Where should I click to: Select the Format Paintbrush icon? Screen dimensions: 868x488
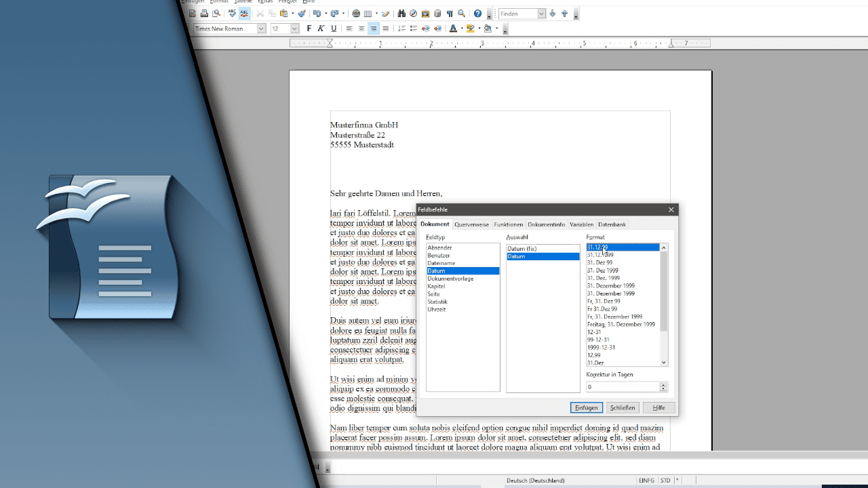302,13
